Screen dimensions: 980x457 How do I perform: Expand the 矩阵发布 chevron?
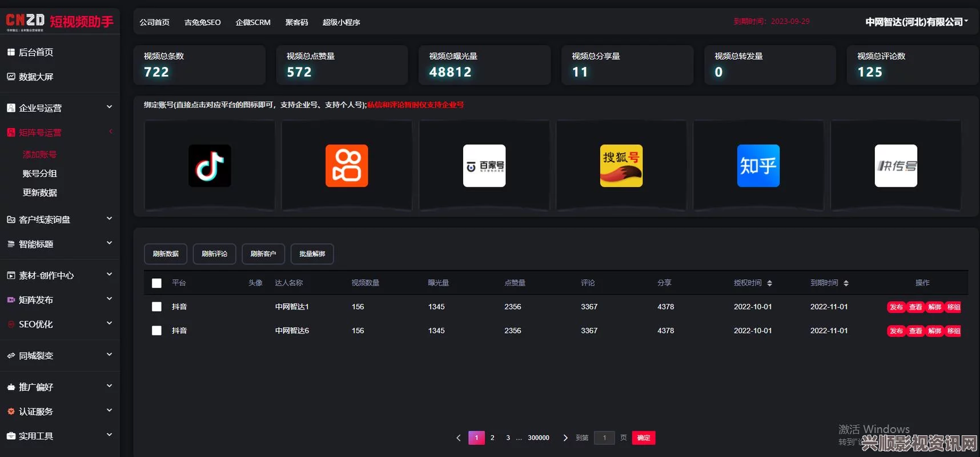(109, 299)
